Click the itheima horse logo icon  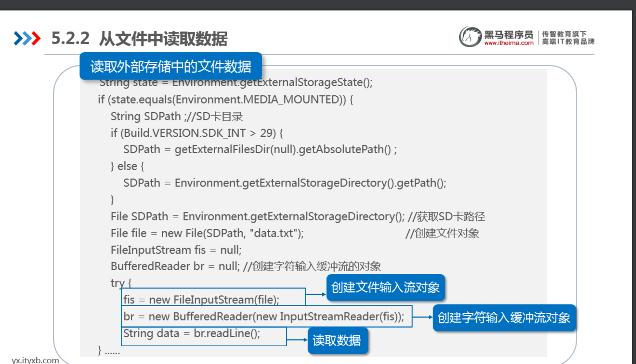[x=470, y=37]
